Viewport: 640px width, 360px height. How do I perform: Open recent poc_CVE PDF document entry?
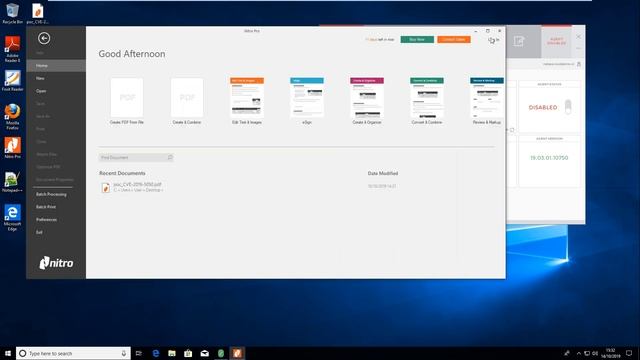pyautogui.click(x=138, y=187)
